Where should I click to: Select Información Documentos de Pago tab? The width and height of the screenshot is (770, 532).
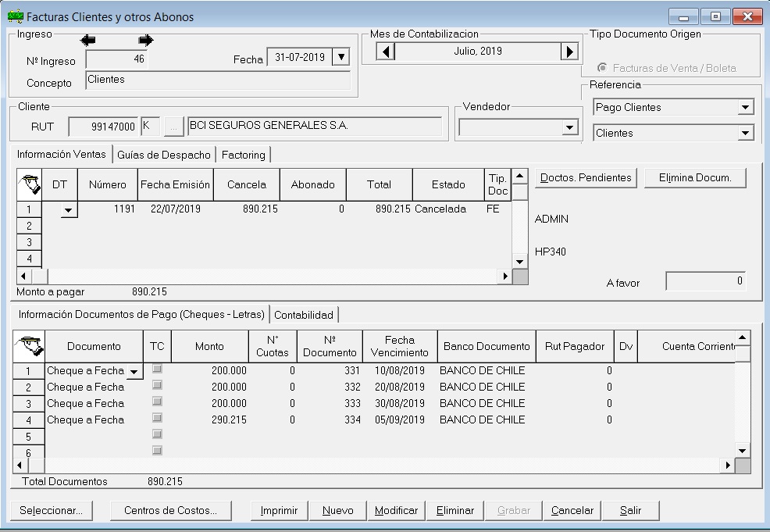pos(141,314)
